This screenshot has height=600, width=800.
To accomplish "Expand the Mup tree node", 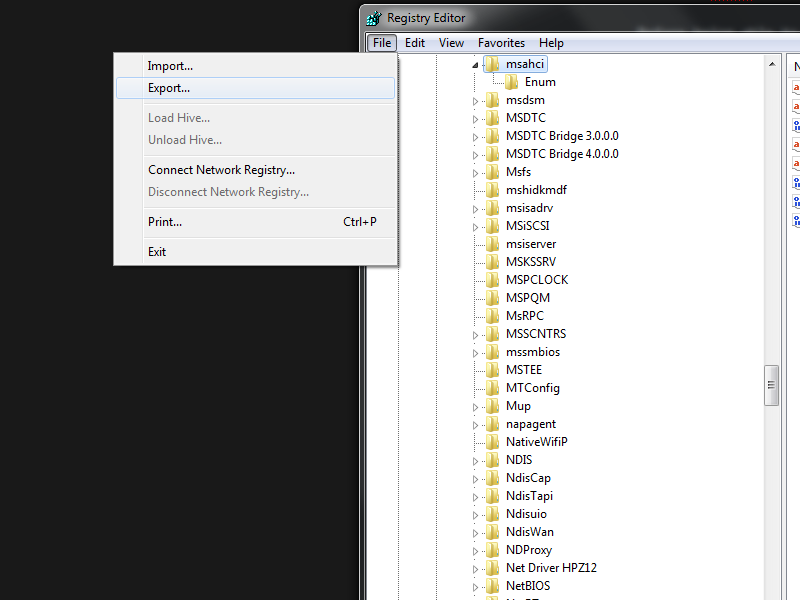I will [x=475, y=407].
